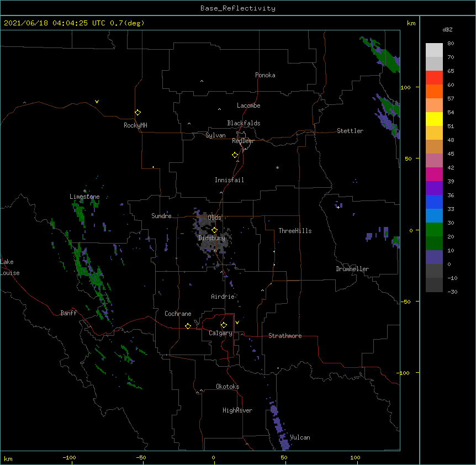
Task: Click the Banff label
Action: [x=68, y=313]
